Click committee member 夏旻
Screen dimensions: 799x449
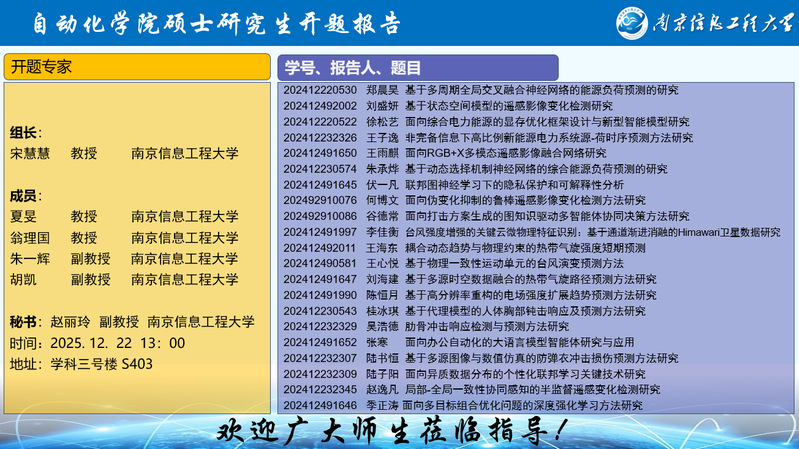point(23,216)
